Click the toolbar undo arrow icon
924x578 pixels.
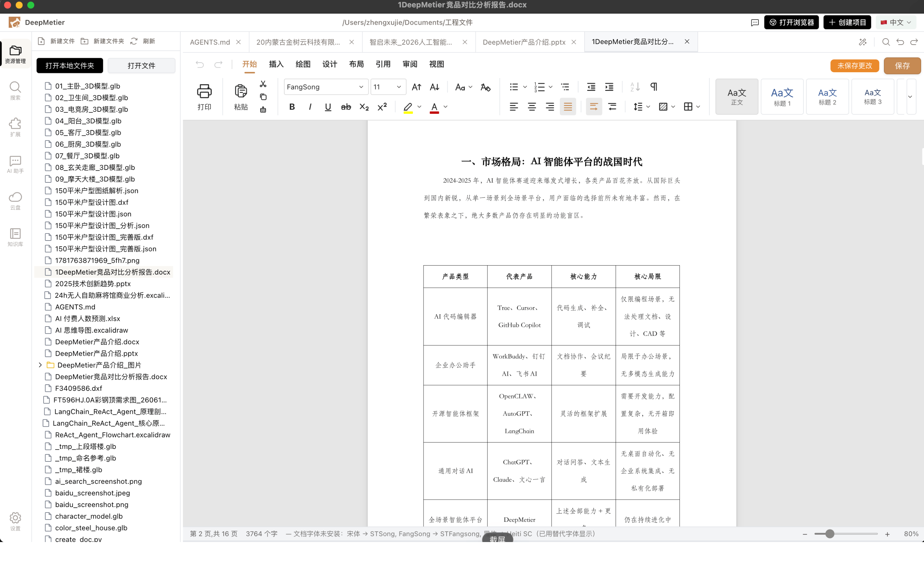(200, 64)
